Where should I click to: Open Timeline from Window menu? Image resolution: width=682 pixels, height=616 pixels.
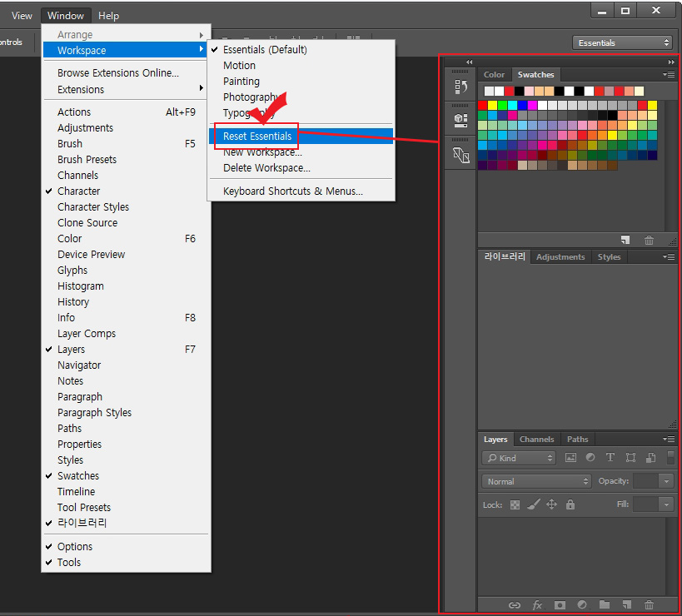(126, 492)
